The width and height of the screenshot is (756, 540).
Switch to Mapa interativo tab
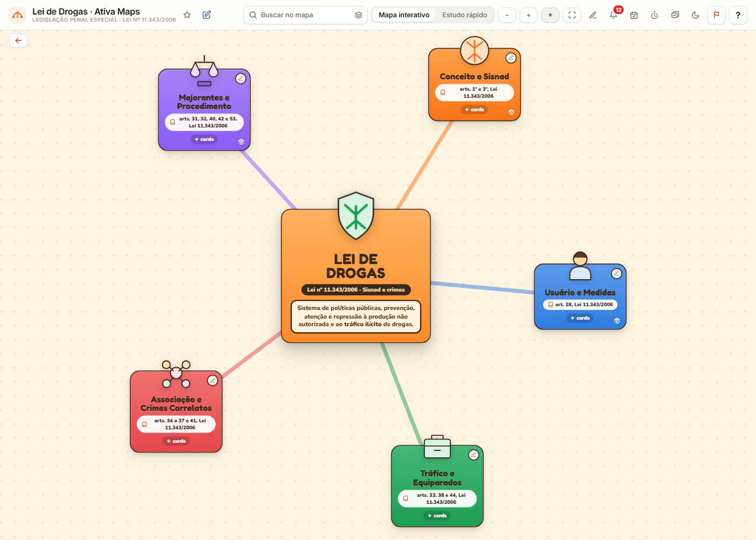coord(404,15)
